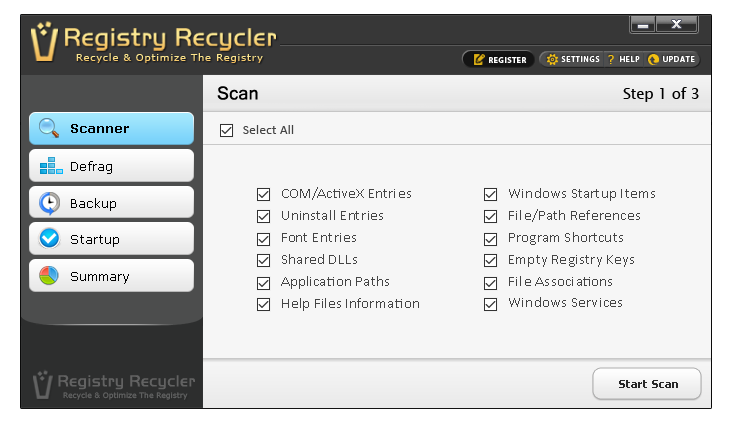This screenshot has width=749, height=425.
Task: Click the Help question mark icon
Action: [x=611, y=59]
